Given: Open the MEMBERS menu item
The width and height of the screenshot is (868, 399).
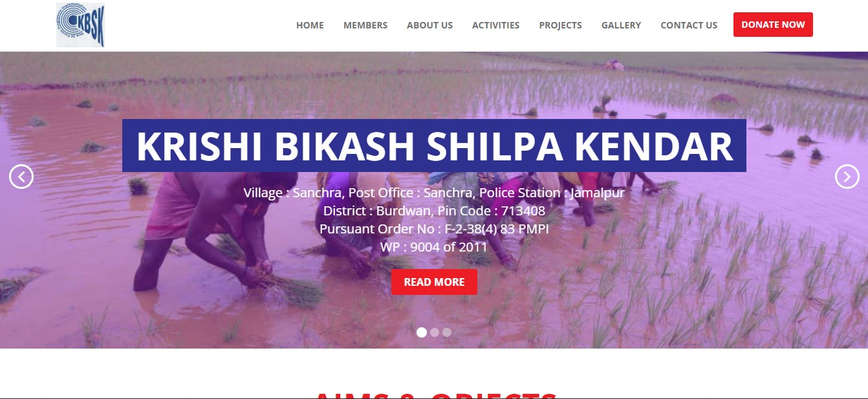Looking at the screenshot, I should point(365,25).
